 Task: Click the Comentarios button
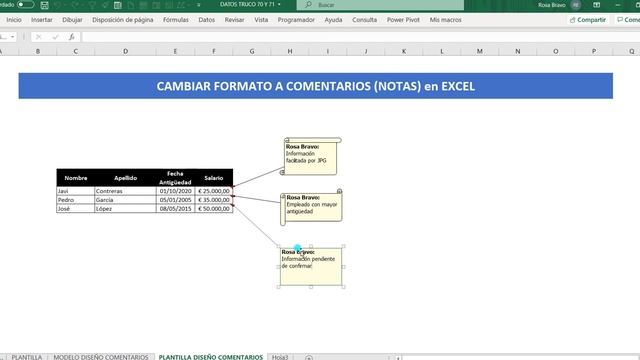pos(628,20)
